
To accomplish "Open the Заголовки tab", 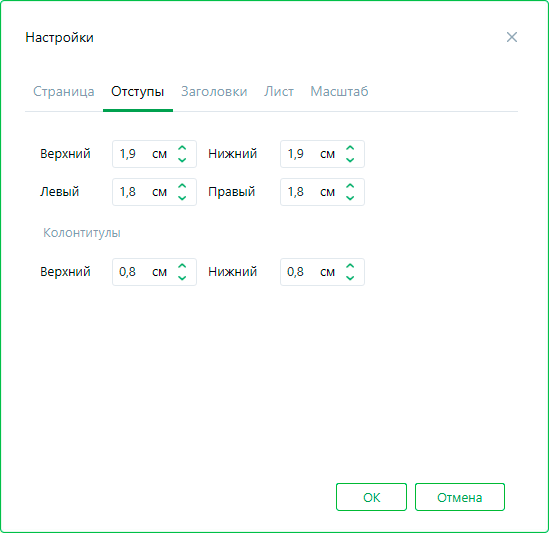I will click(214, 91).
